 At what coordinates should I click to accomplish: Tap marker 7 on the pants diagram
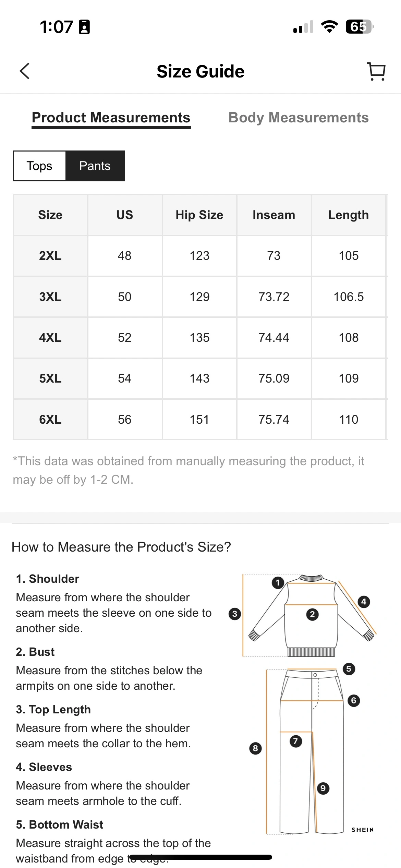click(295, 741)
